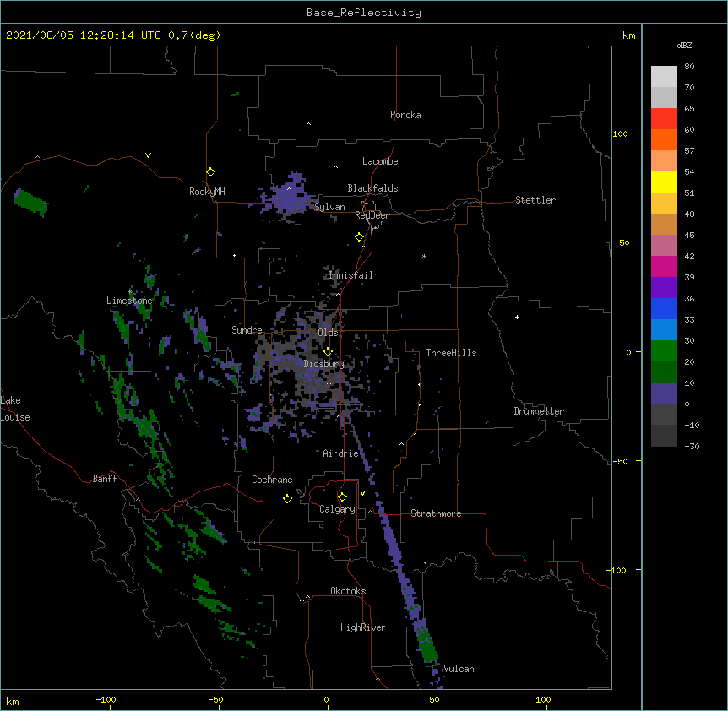Viewport: 728px width, 711px height.
Task: Select the slate-purple 10 dBZ legend swatch
Action: click(x=664, y=393)
